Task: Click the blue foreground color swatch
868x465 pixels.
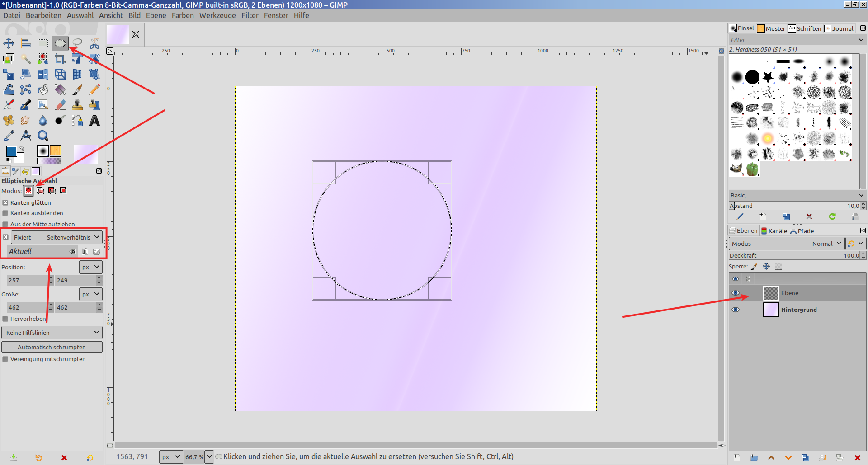Action: click(11, 151)
